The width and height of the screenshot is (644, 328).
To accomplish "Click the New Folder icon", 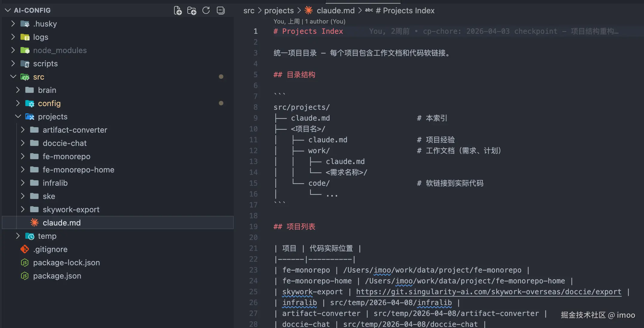I will pyautogui.click(x=192, y=11).
